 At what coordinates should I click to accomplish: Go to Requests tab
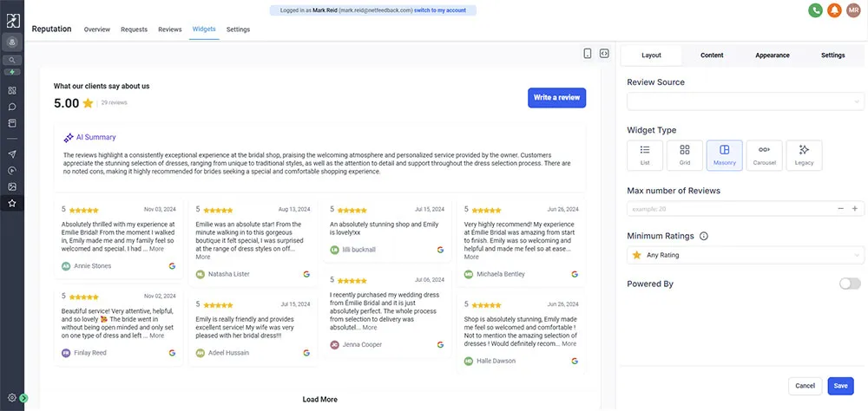[134, 29]
